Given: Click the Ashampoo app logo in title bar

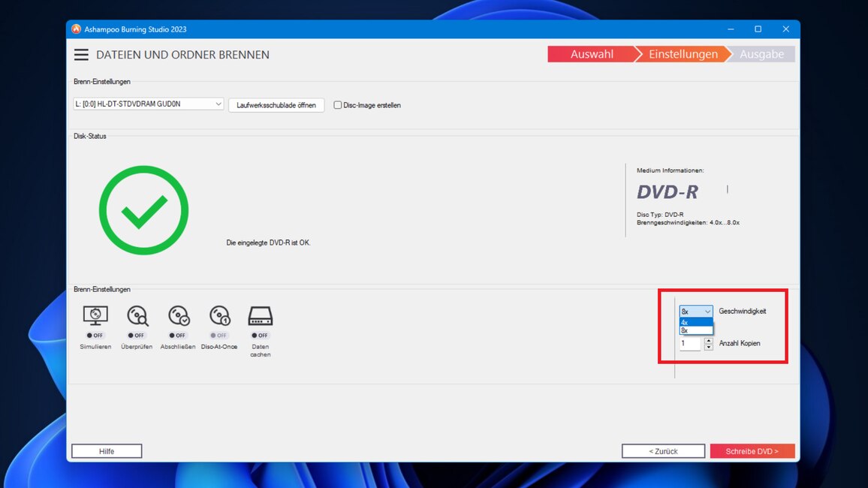Looking at the screenshot, I should 76,29.
